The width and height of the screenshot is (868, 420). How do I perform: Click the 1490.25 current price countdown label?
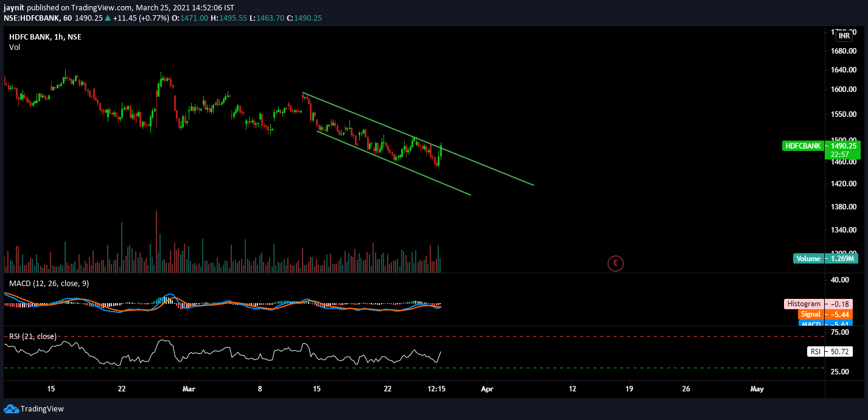point(842,150)
